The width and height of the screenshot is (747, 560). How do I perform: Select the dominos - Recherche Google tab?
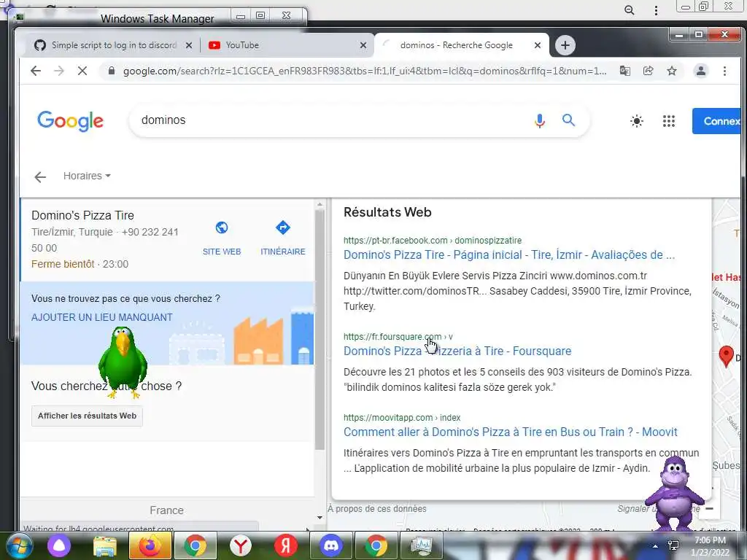pyautogui.click(x=457, y=45)
